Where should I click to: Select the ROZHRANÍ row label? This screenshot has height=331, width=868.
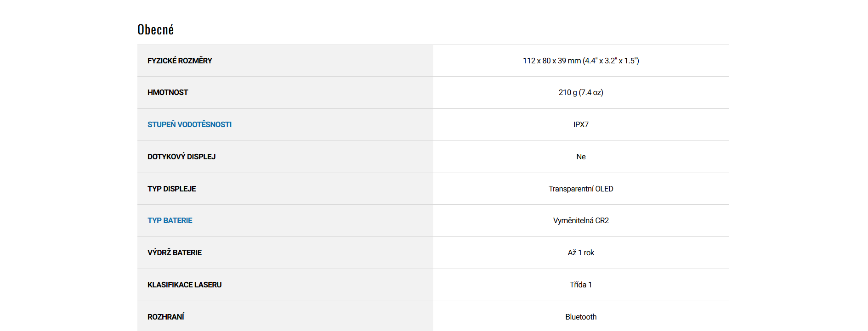tap(166, 317)
